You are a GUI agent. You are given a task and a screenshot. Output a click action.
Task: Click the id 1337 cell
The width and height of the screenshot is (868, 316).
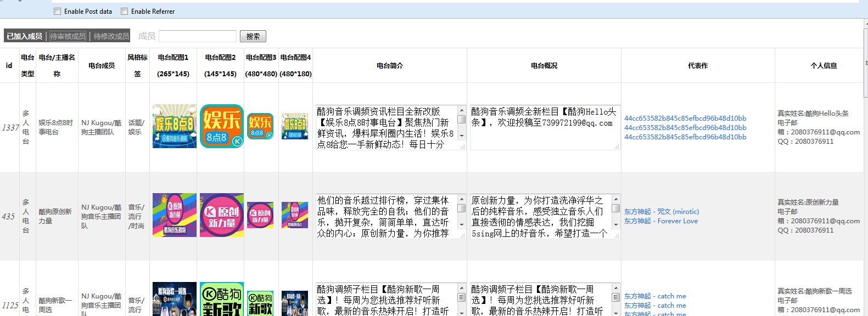[10, 127]
